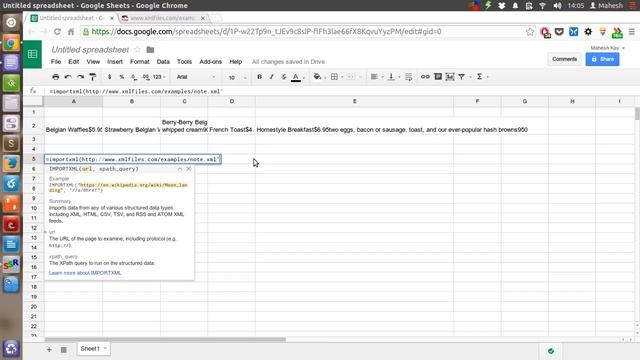This screenshot has width=640, height=360.
Task: Open the 123 more formats dropdown
Action: (x=159, y=77)
